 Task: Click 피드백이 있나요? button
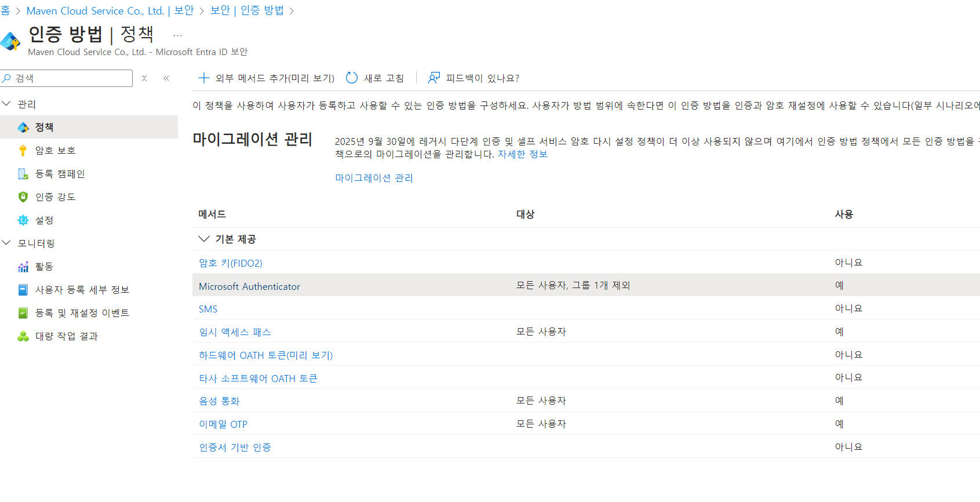click(473, 78)
